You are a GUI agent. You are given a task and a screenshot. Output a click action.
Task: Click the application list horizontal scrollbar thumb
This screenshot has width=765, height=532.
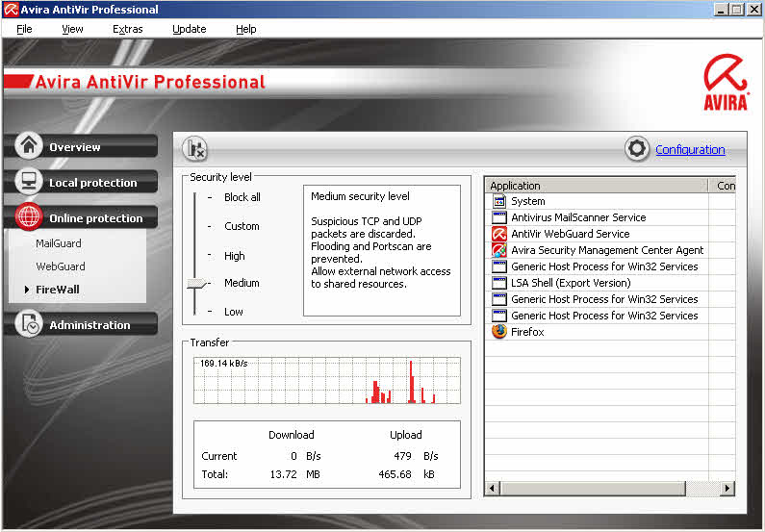click(x=593, y=488)
